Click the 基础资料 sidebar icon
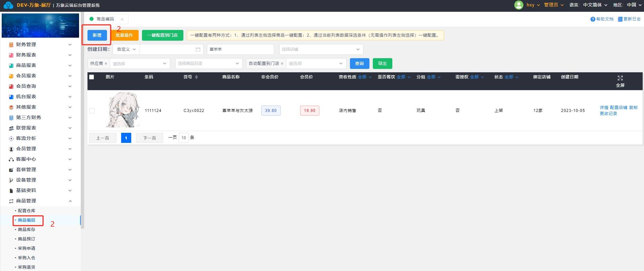 click(11, 191)
